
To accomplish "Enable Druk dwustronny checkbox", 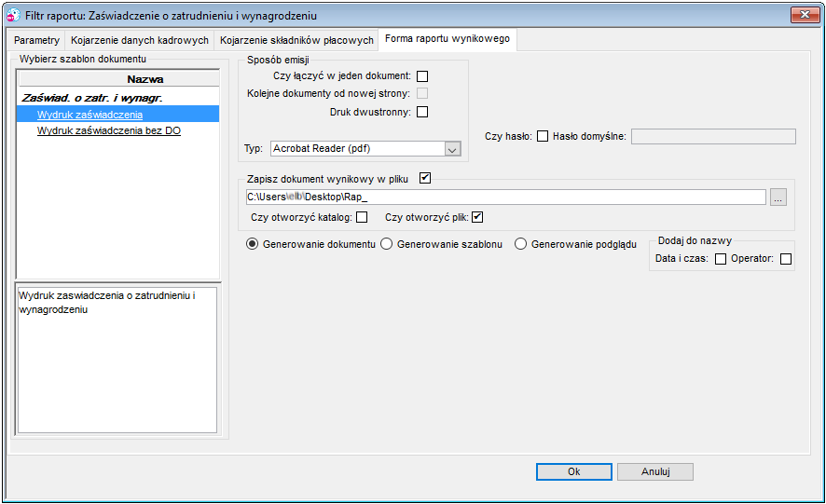I will tap(422, 112).
